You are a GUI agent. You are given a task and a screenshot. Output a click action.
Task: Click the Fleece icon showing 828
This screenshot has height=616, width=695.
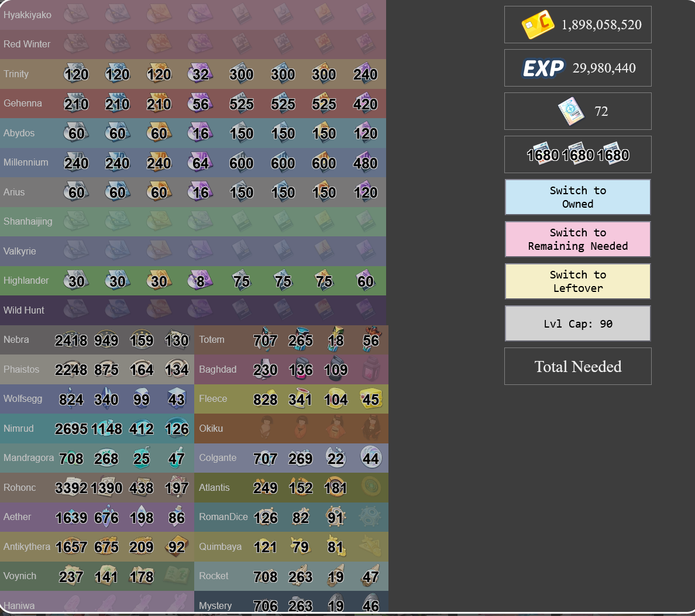tap(265, 399)
